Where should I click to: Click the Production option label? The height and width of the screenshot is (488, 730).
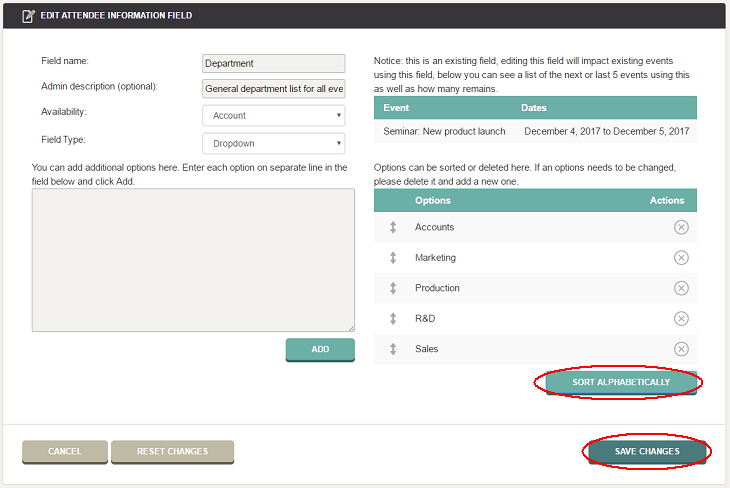click(x=437, y=288)
